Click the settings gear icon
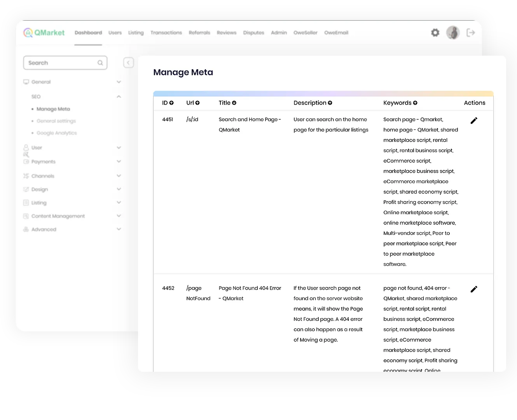The width and height of the screenshot is (517, 420). tap(435, 33)
